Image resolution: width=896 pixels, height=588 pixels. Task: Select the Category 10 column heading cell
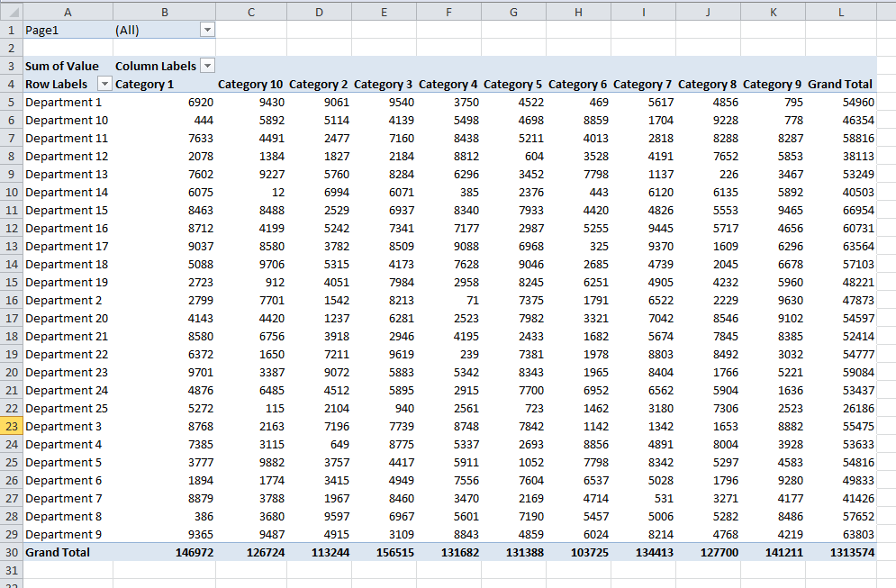249,84
